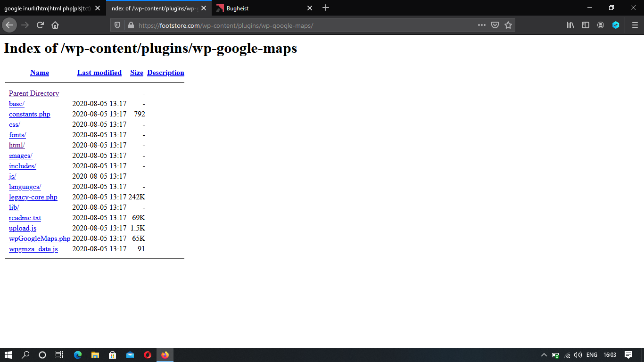Viewport: 644px width, 362px height.
Task: Click the 16:03 taskbar clock
Action: [x=610, y=355]
